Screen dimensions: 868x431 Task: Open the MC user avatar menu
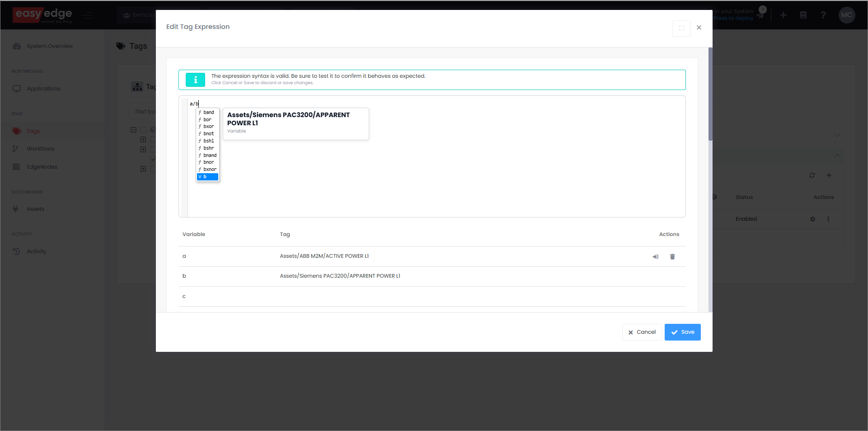tap(846, 15)
